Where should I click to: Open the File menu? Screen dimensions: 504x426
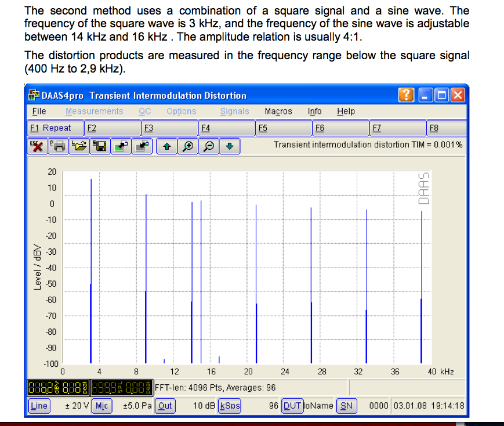point(39,111)
